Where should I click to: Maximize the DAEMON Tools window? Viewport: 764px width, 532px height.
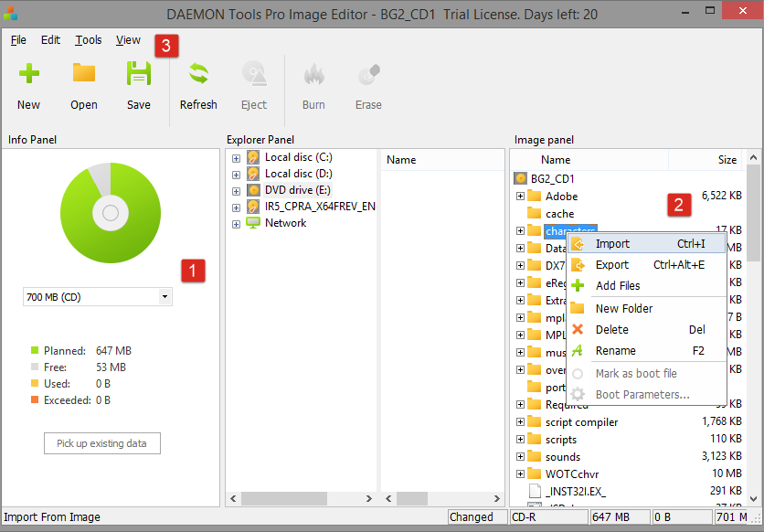click(710, 10)
